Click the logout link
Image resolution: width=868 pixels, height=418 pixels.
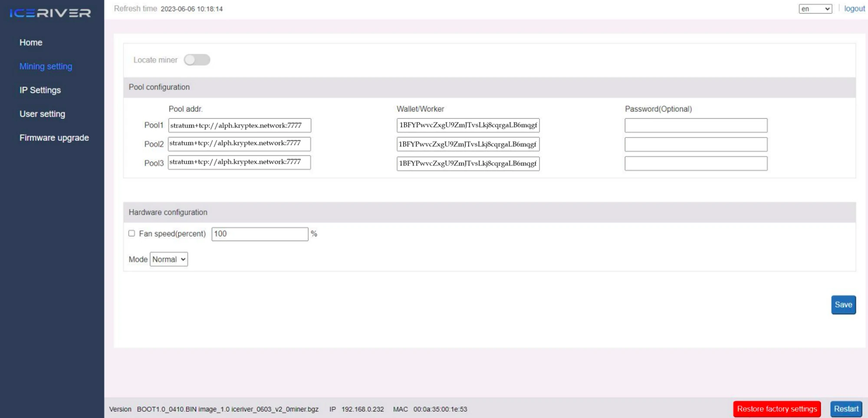[854, 9]
